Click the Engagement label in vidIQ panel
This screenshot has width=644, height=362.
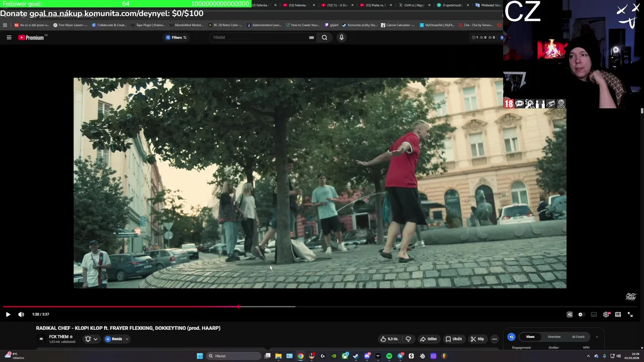tap(521, 347)
